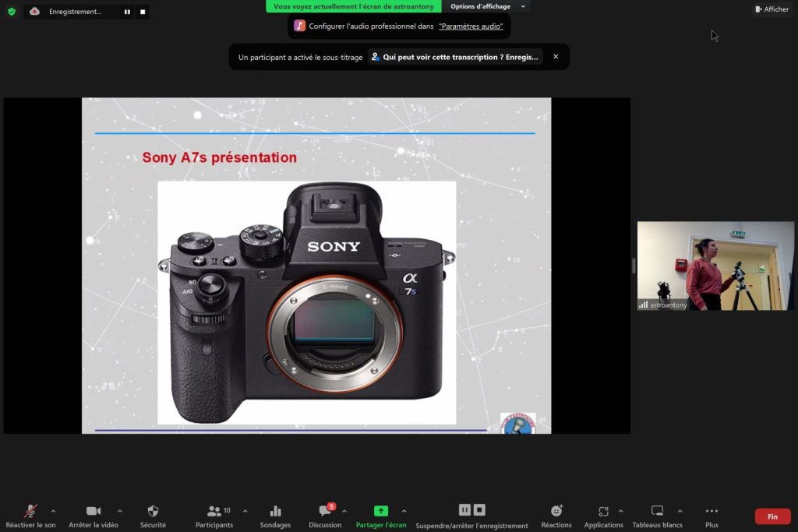798x532 pixels.
Task: Expand the Participants options chevron
Action: click(245, 511)
